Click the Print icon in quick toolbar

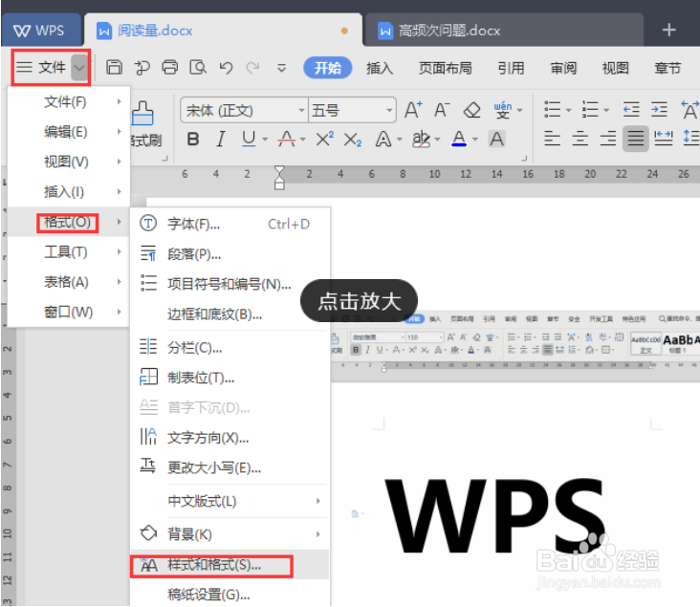tap(169, 68)
